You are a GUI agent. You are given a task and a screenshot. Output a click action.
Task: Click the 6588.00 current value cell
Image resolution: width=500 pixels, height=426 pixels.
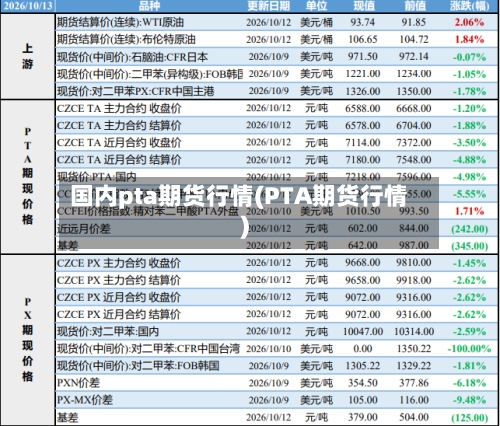pos(363,108)
